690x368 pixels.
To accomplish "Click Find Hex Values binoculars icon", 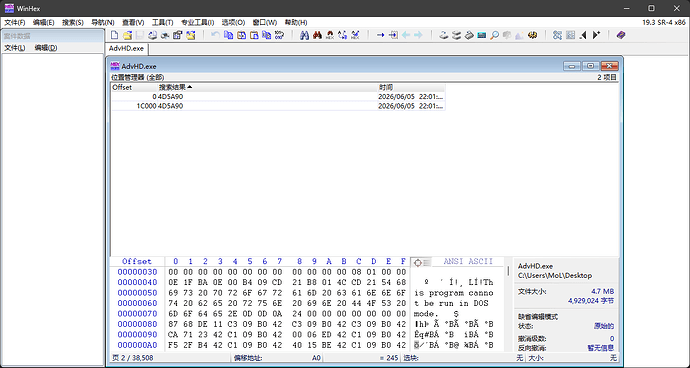I will click(330, 35).
